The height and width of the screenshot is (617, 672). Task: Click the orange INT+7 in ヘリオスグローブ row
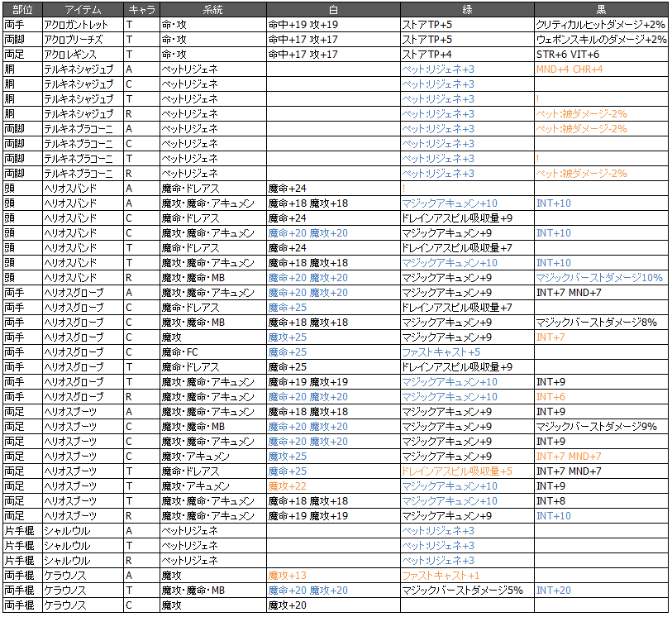601,337
